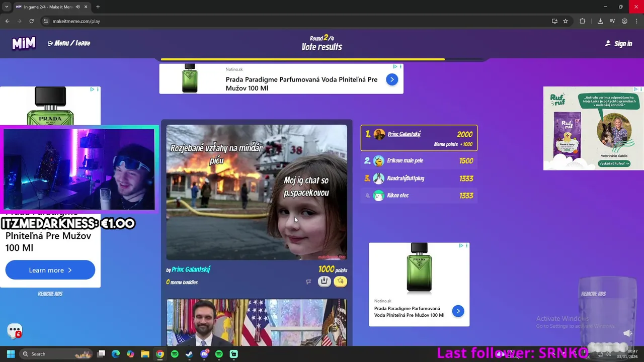Viewport: 644px width, 362px height.
Task: Open Task View on the taskbar
Action: 101,354
